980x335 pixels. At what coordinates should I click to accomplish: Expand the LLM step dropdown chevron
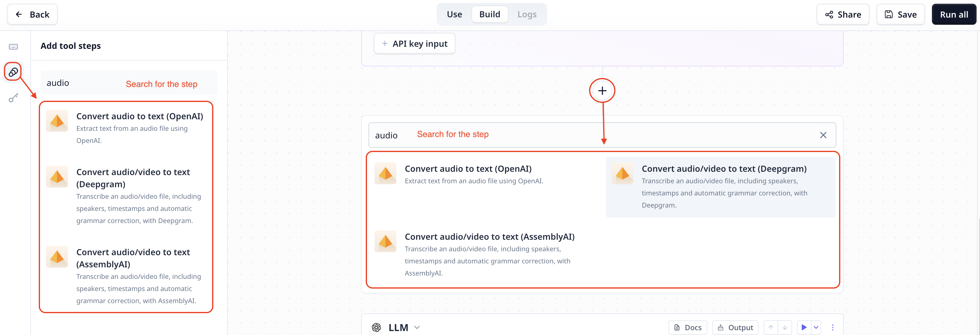click(x=417, y=327)
